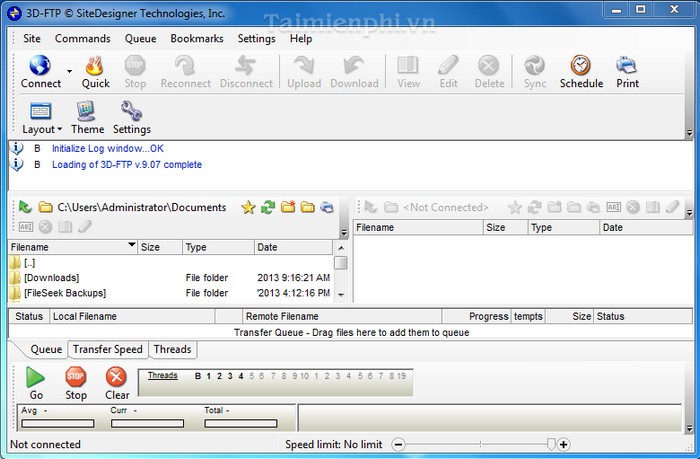This screenshot has width=700, height=459.
Task: Refresh the local folder with green arrows
Action: (x=268, y=207)
